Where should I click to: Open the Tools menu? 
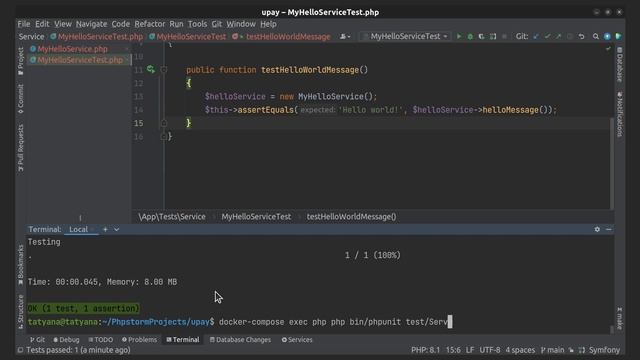point(197,24)
